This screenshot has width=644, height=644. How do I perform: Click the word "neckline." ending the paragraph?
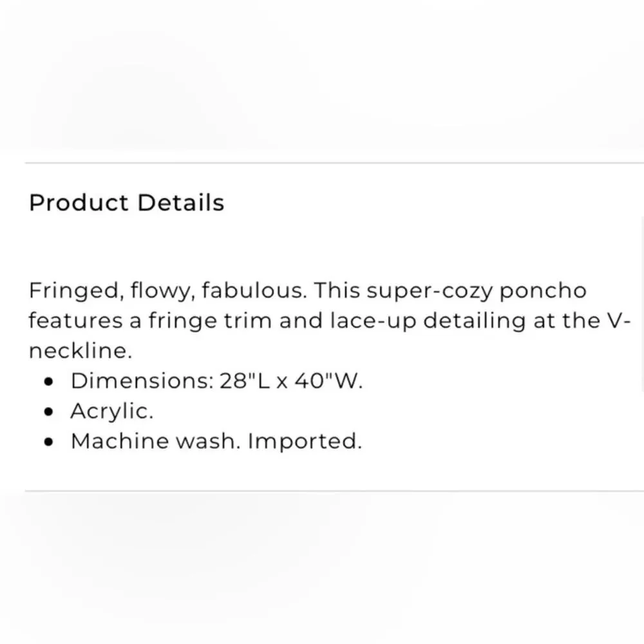80,351
